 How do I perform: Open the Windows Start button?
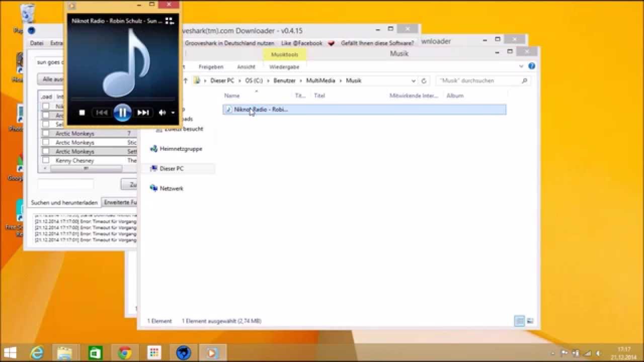pyautogui.click(x=10, y=353)
